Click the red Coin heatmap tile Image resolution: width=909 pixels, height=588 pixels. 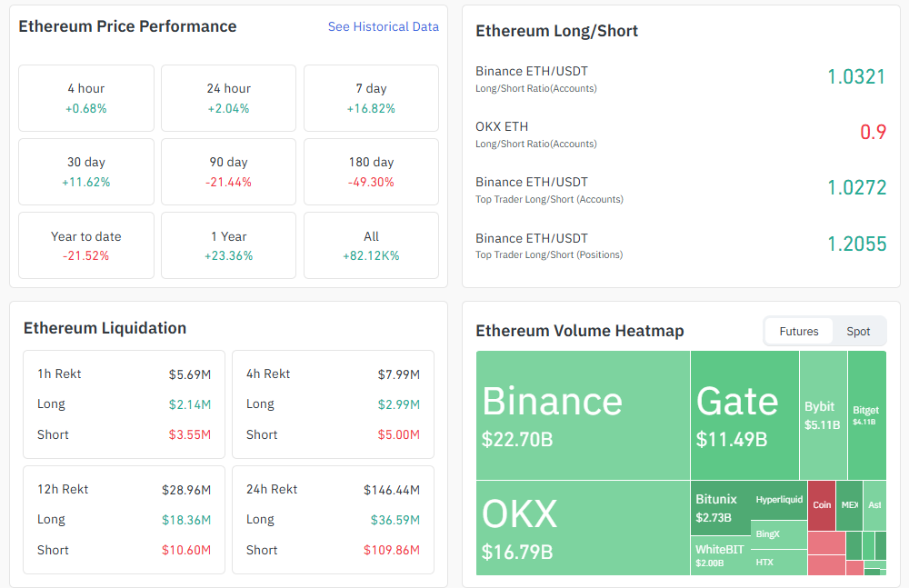[822, 505]
